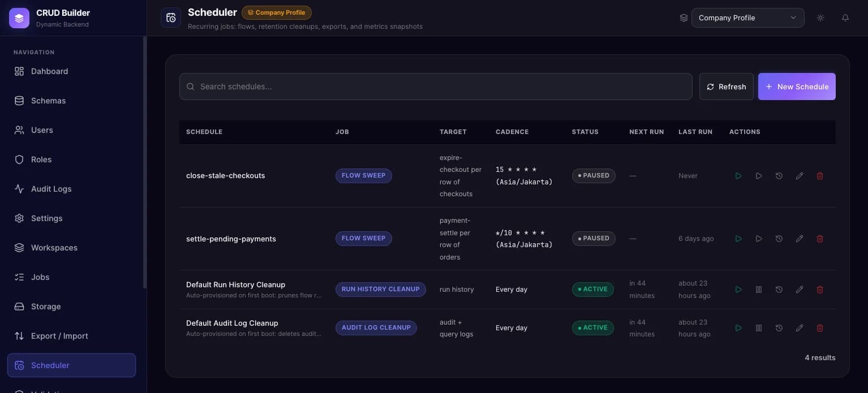Image resolution: width=868 pixels, height=393 pixels.
Task: Focus the Search schedules field
Action: tap(436, 87)
